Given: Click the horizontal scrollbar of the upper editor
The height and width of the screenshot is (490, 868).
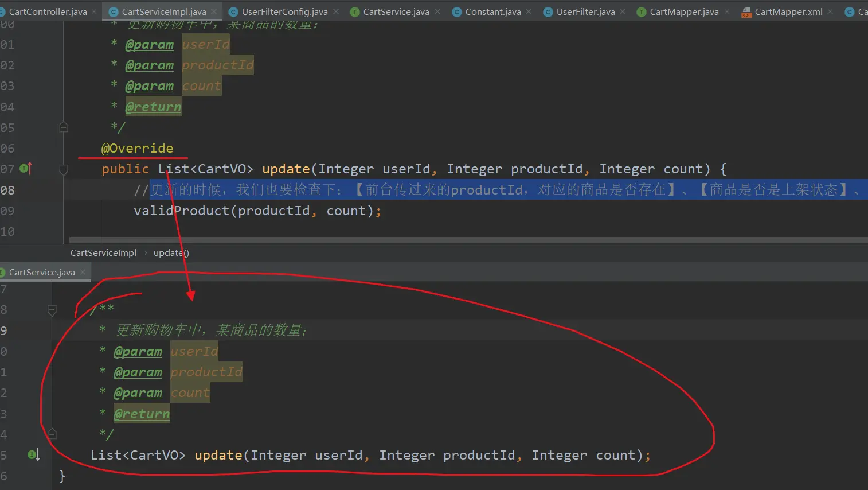Looking at the screenshot, I should click(x=468, y=239).
